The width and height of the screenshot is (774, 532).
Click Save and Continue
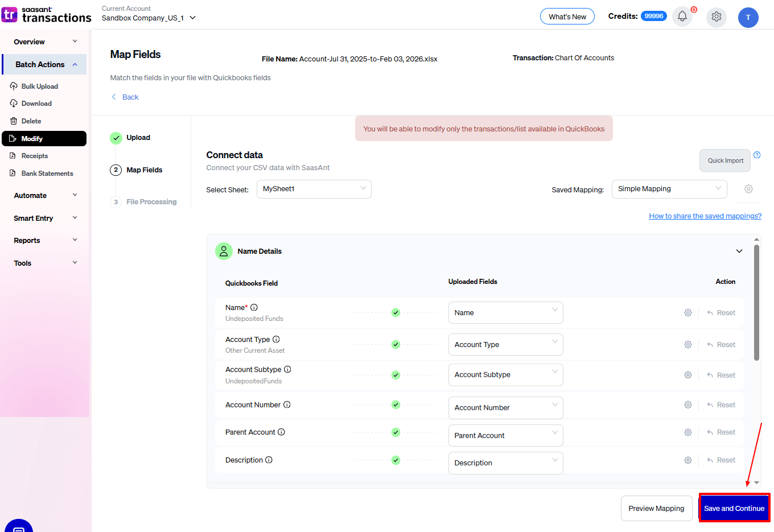734,508
